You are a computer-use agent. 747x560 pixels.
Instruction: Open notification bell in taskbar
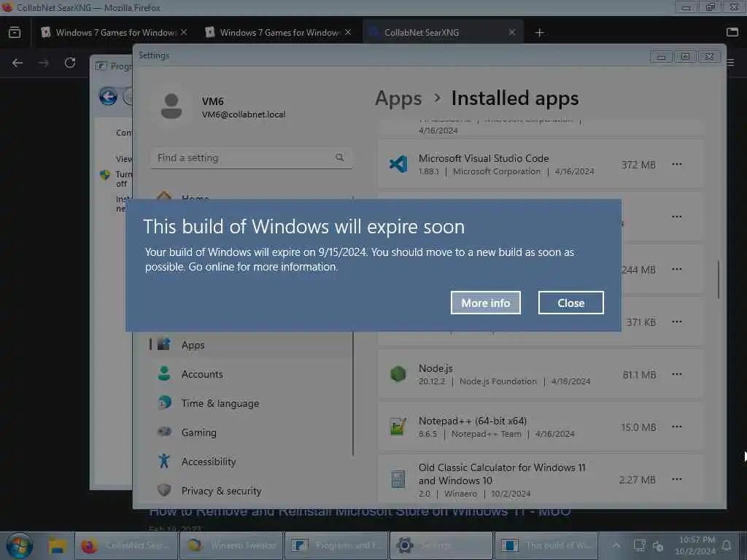click(x=727, y=545)
